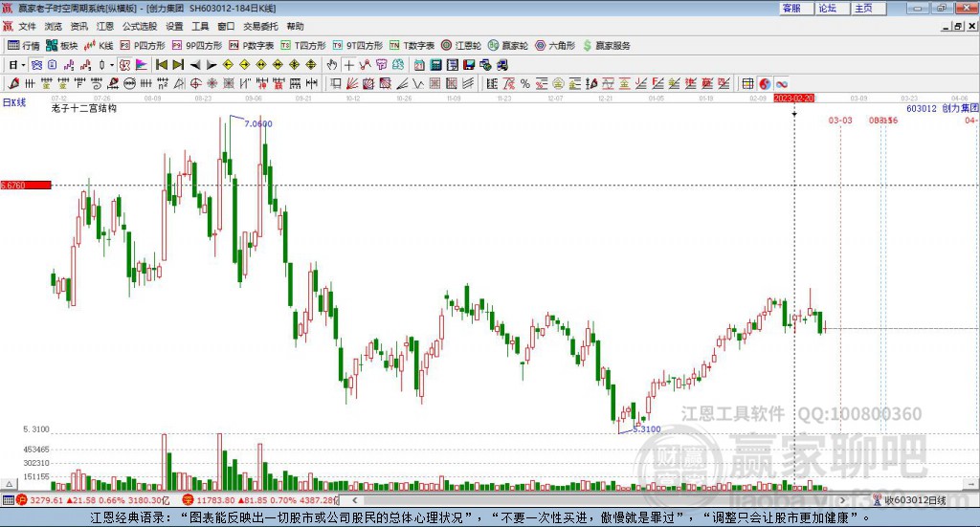Screen dimensions: 980x527
Task: Open the 资讯 menu
Action: click(x=79, y=26)
